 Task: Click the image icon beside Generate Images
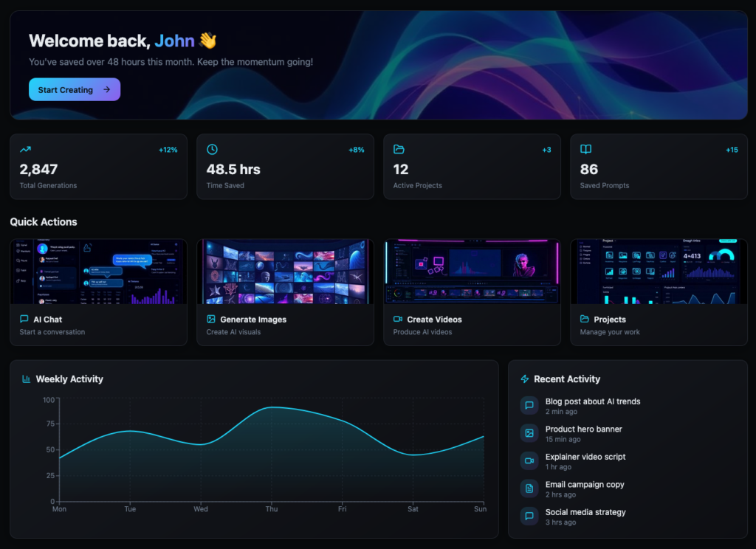211,320
